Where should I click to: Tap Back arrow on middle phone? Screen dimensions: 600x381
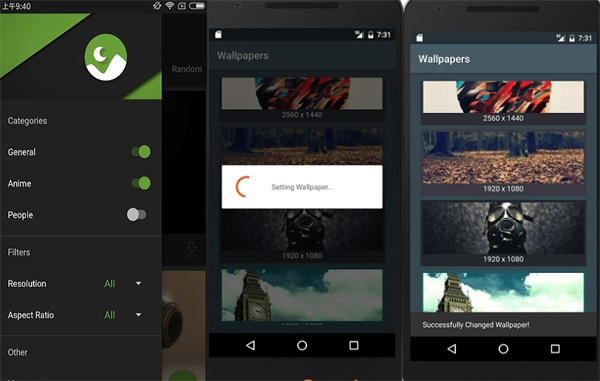point(250,345)
